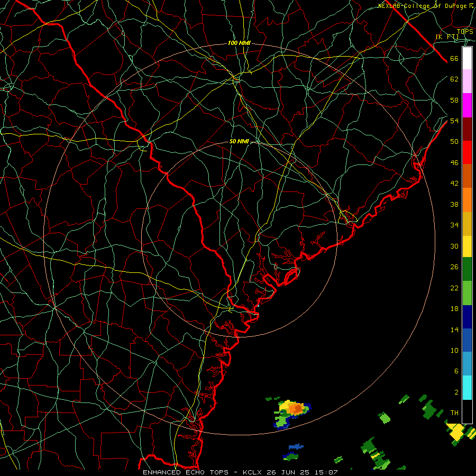Click the 100 NMI range ring label
Image resolution: width=476 pixels, height=476 pixels.
pos(239,43)
